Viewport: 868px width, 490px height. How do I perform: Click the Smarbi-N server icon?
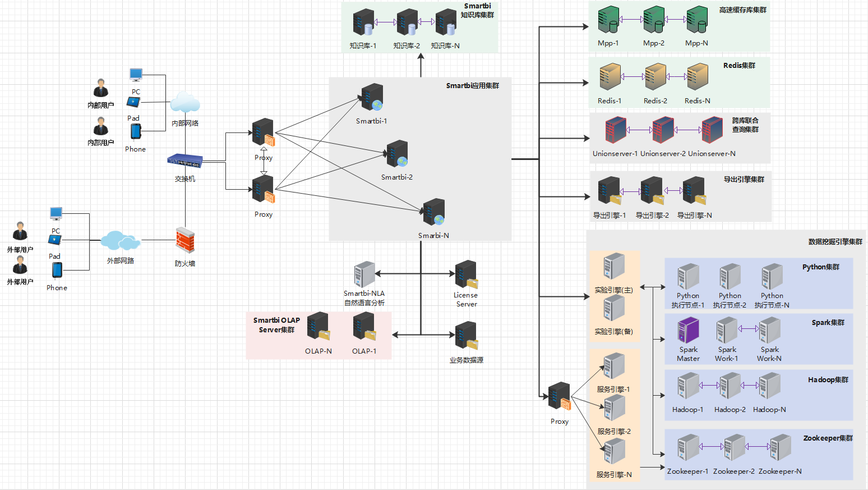(x=434, y=212)
